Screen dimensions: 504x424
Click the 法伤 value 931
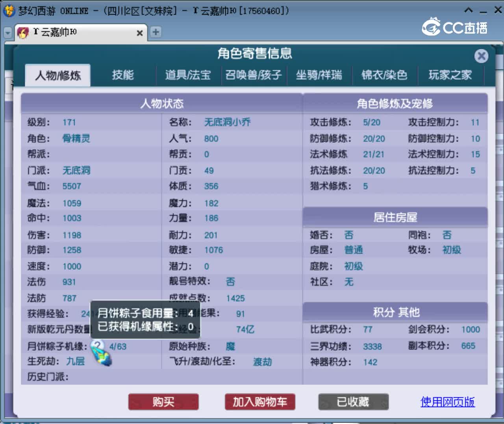pyautogui.click(x=69, y=282)
